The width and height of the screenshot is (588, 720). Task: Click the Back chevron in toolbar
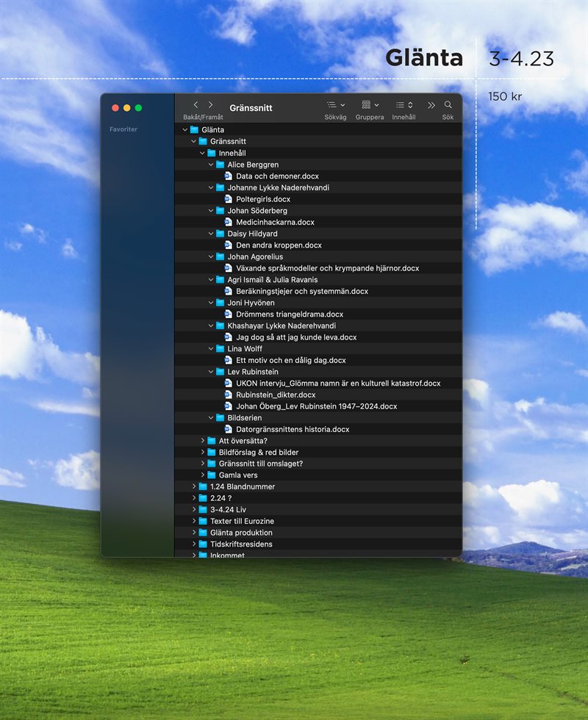pos(196,105)
